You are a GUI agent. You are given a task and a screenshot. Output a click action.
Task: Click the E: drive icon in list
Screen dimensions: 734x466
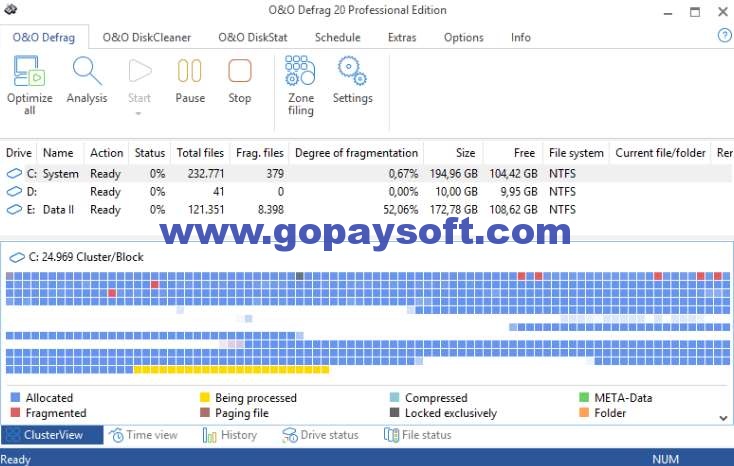click(15, 209)
